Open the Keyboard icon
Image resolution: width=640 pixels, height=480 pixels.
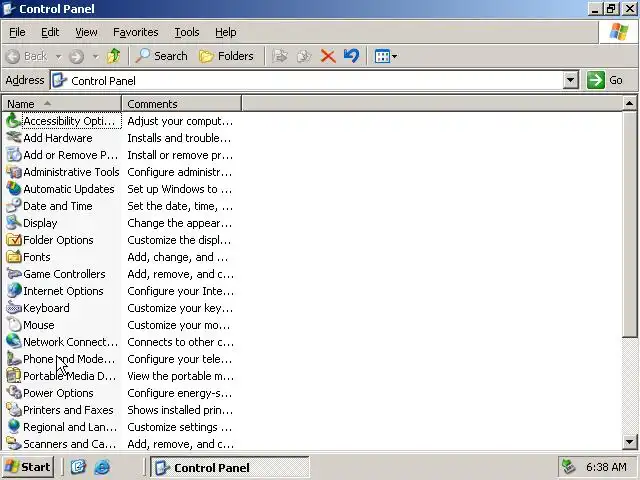click(14, 308)
